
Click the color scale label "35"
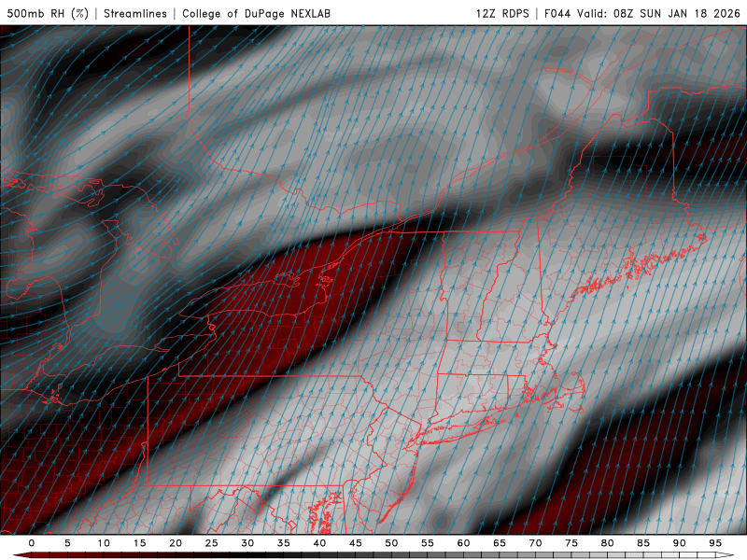(284, 543)
